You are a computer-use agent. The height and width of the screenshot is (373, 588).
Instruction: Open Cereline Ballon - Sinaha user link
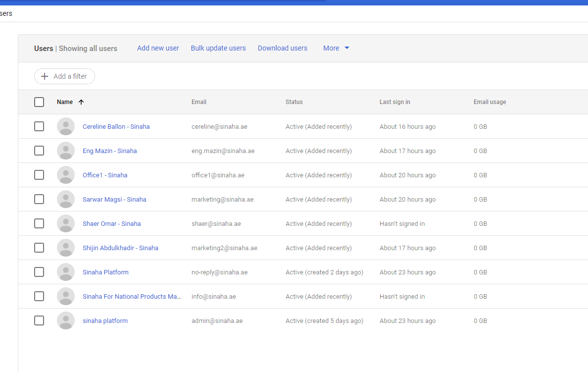(x=116, y=126)
